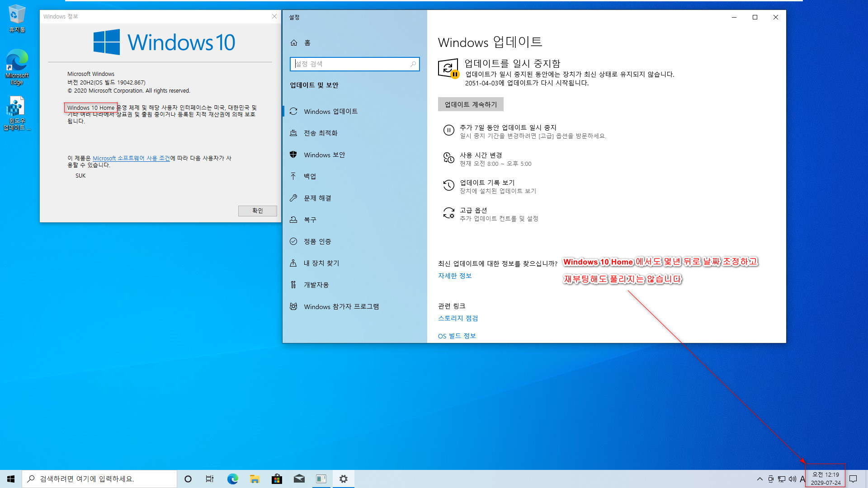This screenshot has width=868, height=488.
Task: Select 전송 최적화 in Settings sidebar
Action: point(354,133)
